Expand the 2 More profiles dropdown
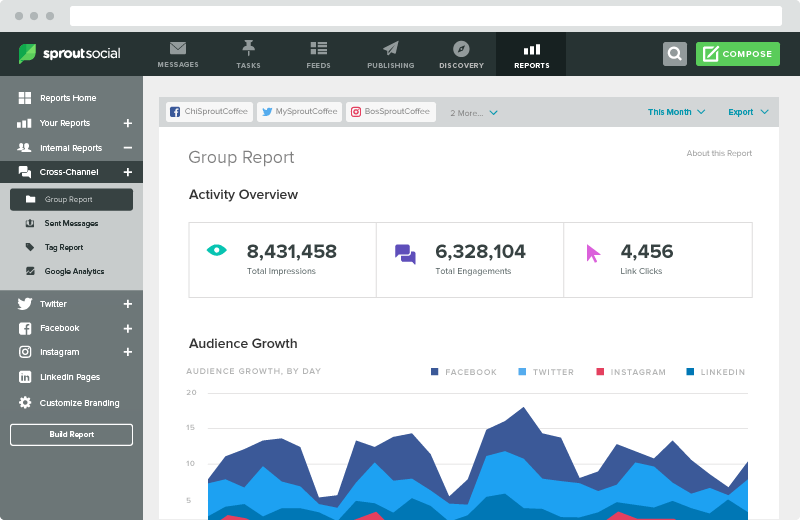The image size is (800, 520). (x=474, y=113)
